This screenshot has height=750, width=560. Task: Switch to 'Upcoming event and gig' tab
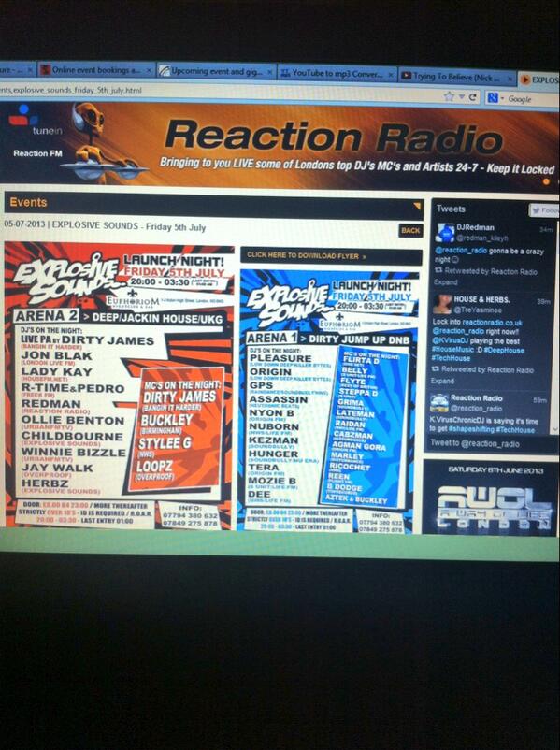(x=217, y=72)
